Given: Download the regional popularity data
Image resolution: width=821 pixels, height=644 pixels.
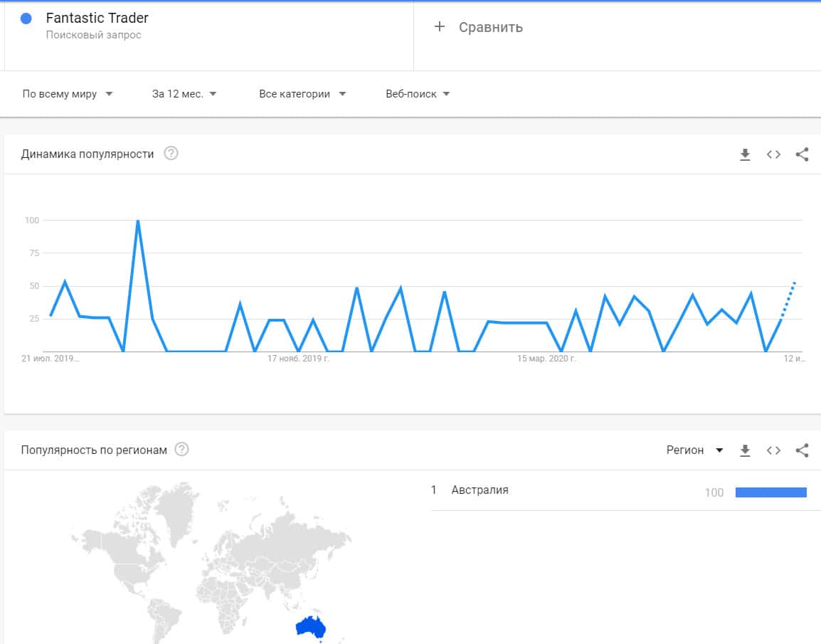Looking at the screenshot, I should 745,450.
